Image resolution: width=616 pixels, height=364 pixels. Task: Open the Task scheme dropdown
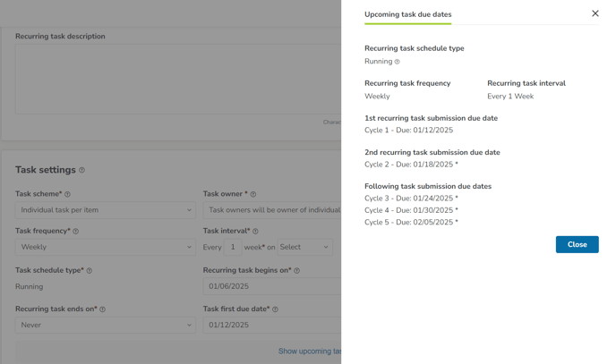106,210
